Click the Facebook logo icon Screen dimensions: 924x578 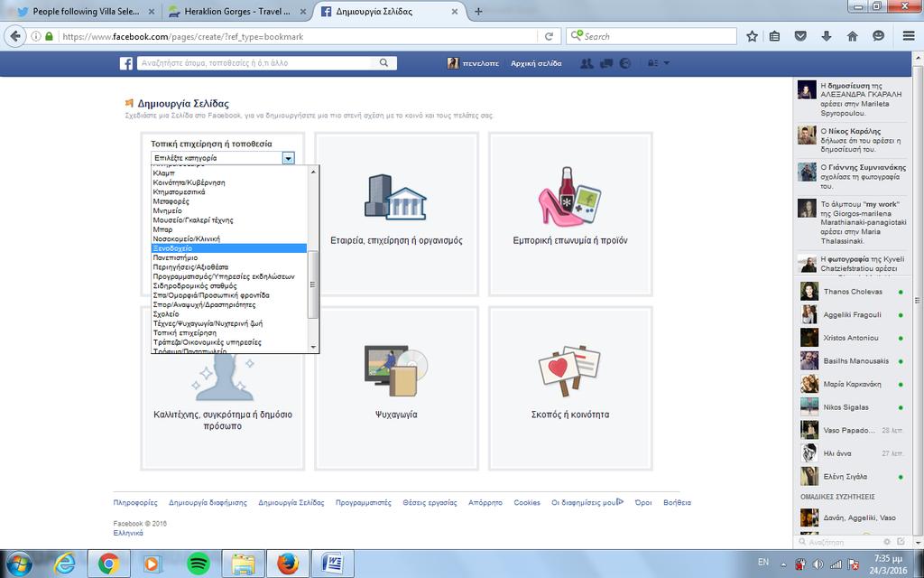tap(126, 63)
